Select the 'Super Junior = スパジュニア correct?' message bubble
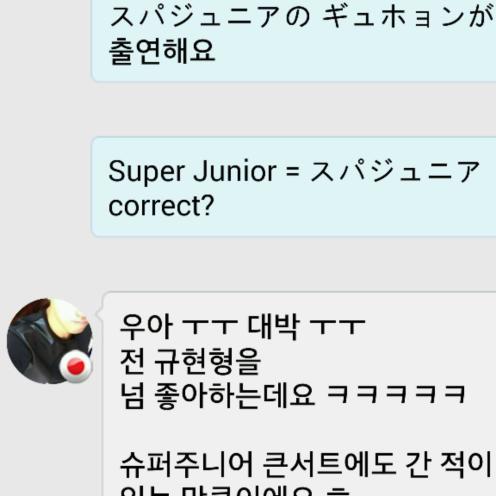The image size is (496, 496). coord(294,187)
